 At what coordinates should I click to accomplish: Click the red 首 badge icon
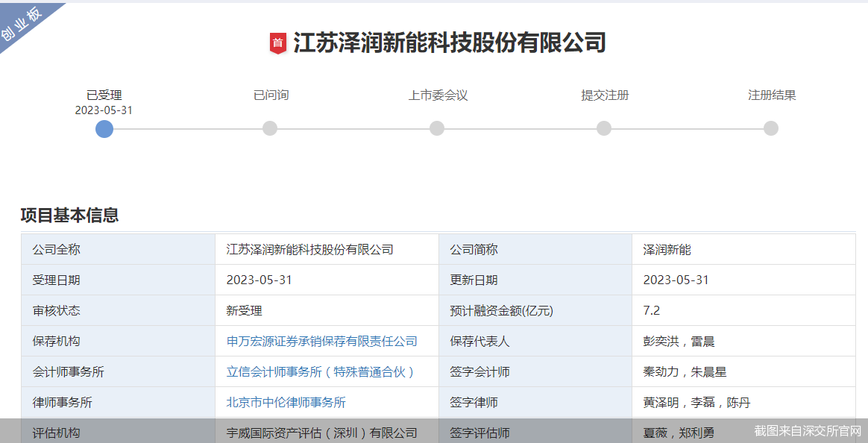[x=277, y=43]
